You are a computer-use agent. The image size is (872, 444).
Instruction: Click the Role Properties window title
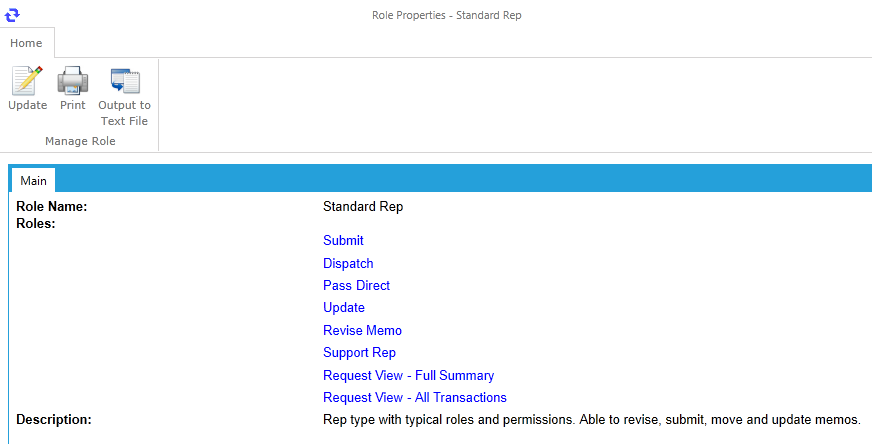(x=447, y=15)
